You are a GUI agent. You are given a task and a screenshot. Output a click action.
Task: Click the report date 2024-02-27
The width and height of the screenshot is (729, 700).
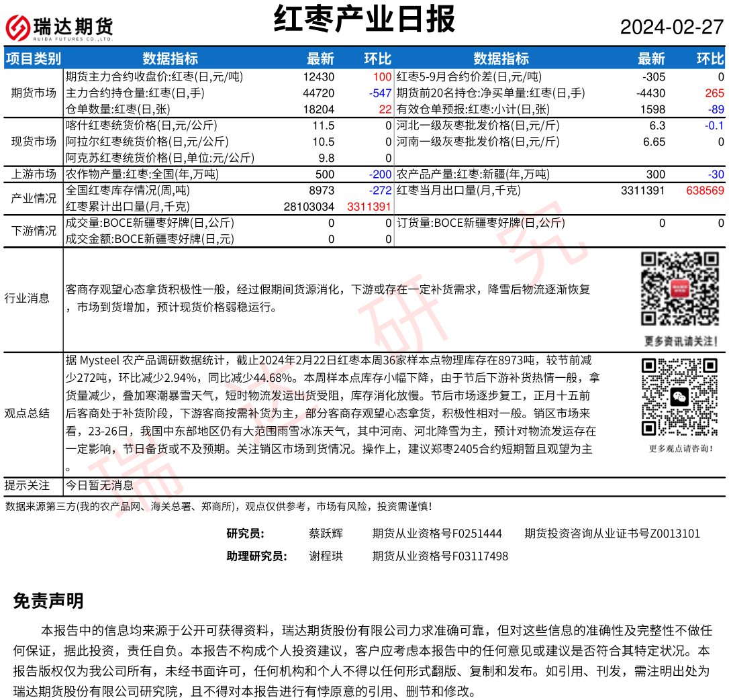tap(671, 28)
